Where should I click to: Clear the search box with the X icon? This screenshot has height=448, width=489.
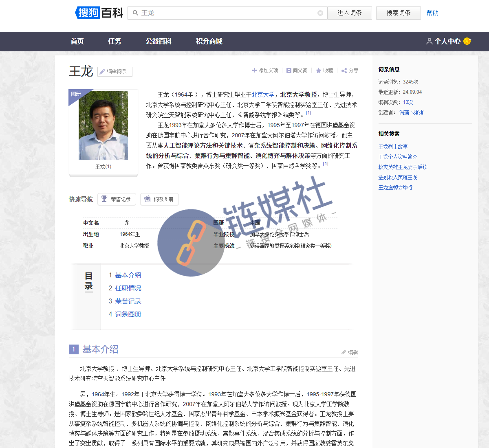320,13
